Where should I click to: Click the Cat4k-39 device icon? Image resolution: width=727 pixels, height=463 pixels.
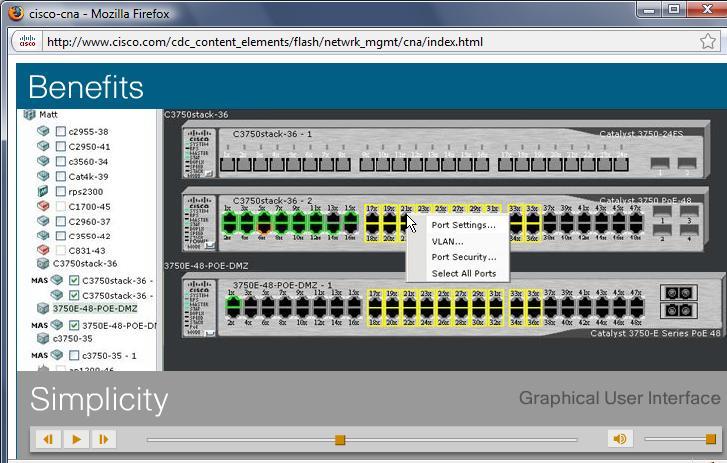(43, 176)
